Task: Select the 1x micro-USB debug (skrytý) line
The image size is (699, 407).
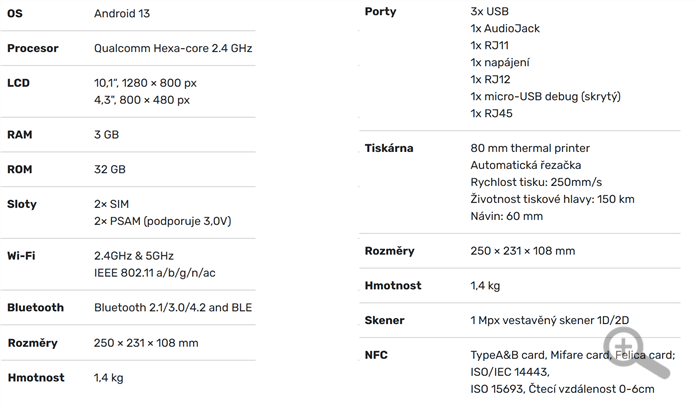Action: pos(545,96)
